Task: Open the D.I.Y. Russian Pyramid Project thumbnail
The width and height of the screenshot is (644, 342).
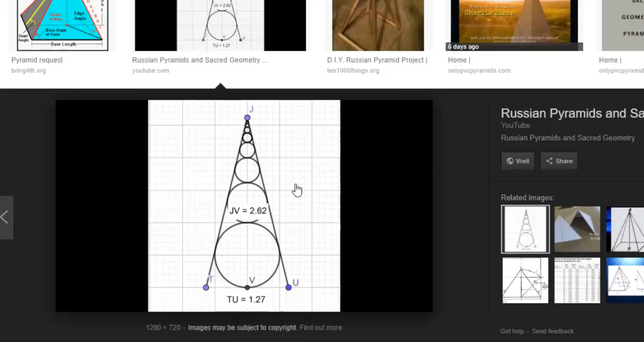Action: [378, 26]
